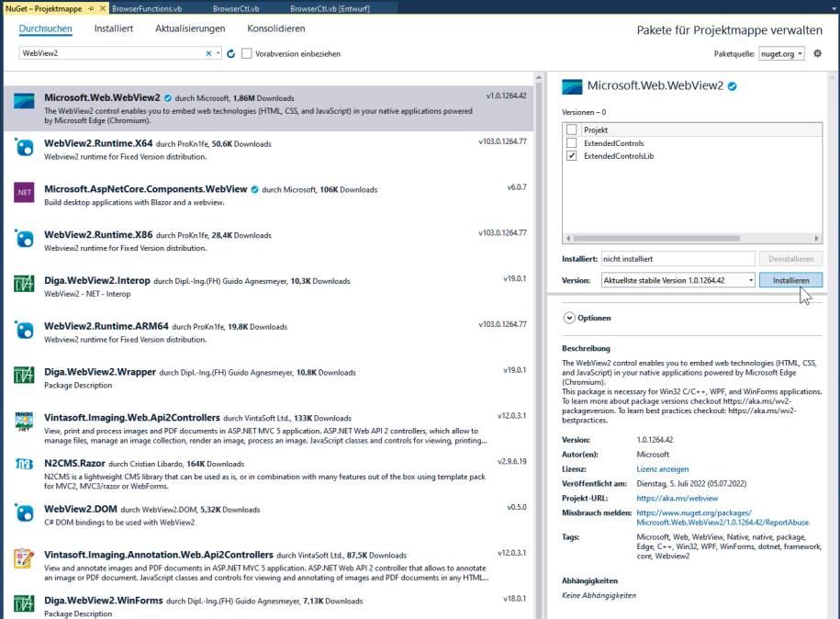Select the N2CMS.Razor package title
840x619 pixels.
click(x=74, y=464)
